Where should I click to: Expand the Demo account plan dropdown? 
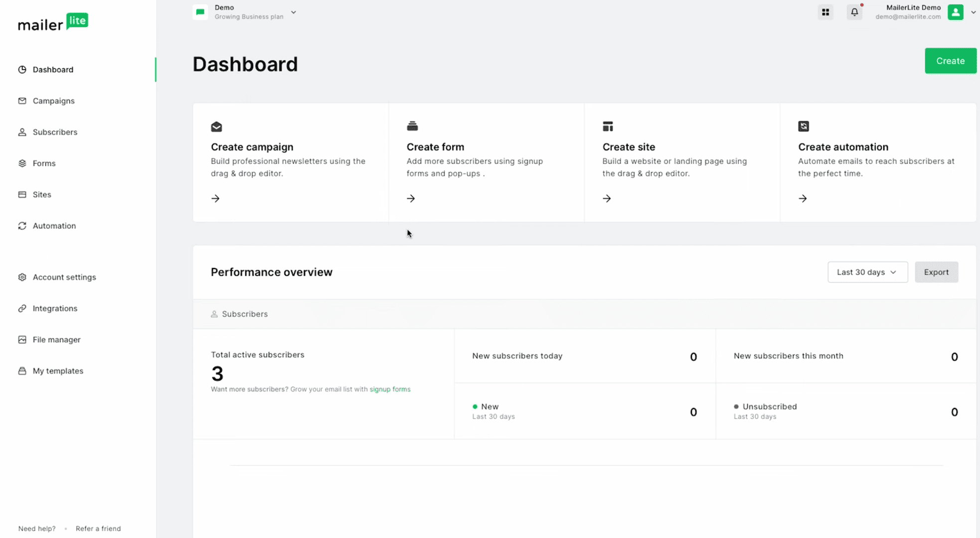pos(294,12)
